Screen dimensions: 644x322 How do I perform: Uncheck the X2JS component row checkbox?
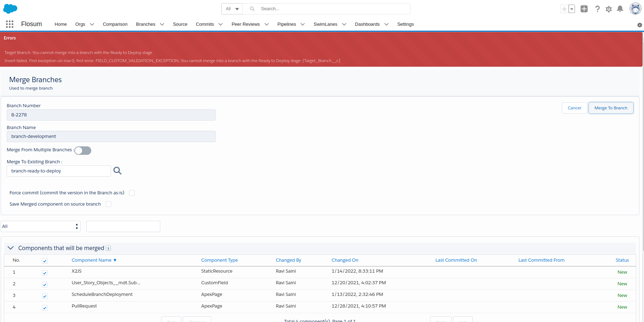(45, 273)
